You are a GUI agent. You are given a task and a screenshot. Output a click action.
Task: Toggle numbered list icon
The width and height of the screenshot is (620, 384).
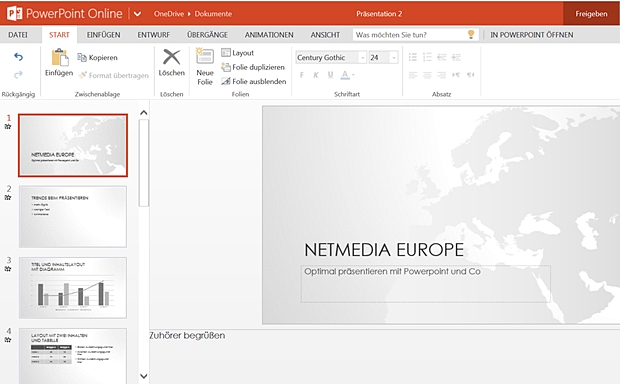click(x=427, y=57)
